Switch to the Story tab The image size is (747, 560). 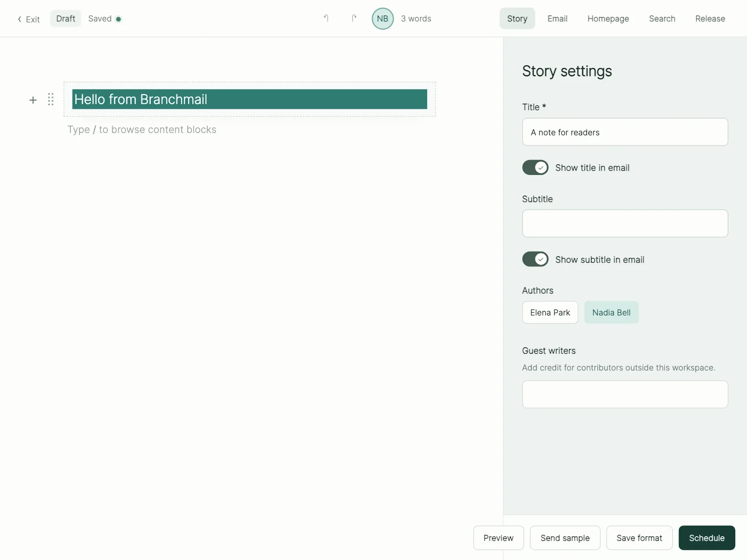[517, 19]
